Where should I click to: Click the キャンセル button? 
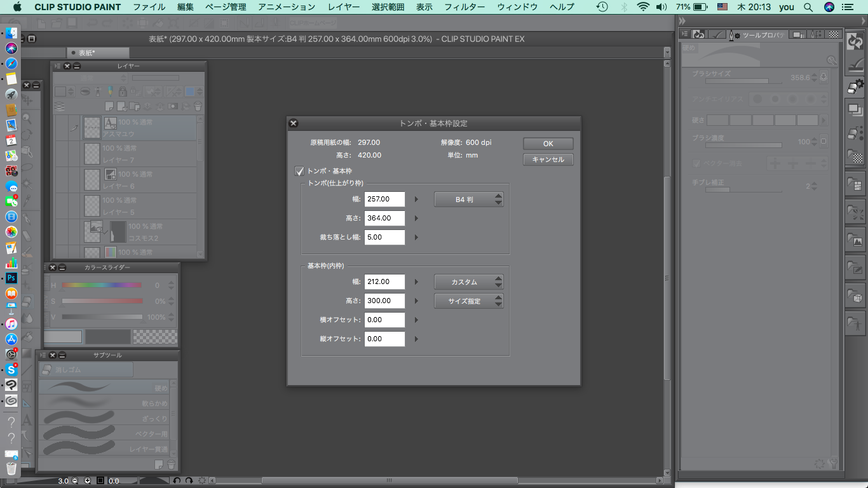(548, 159)
